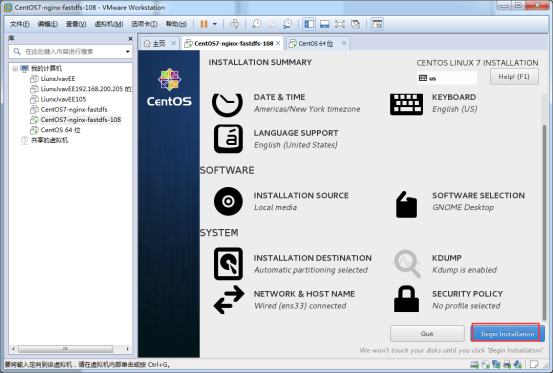This screenshot has width=553, height=373.
Task: Open Language Support icon
Action: coord(228,139)
